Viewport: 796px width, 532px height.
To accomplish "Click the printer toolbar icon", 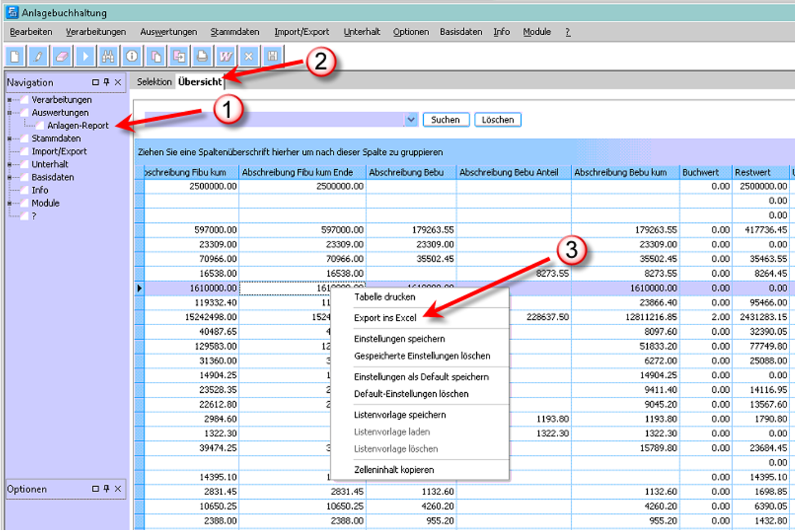I will [x=202, y=56].
